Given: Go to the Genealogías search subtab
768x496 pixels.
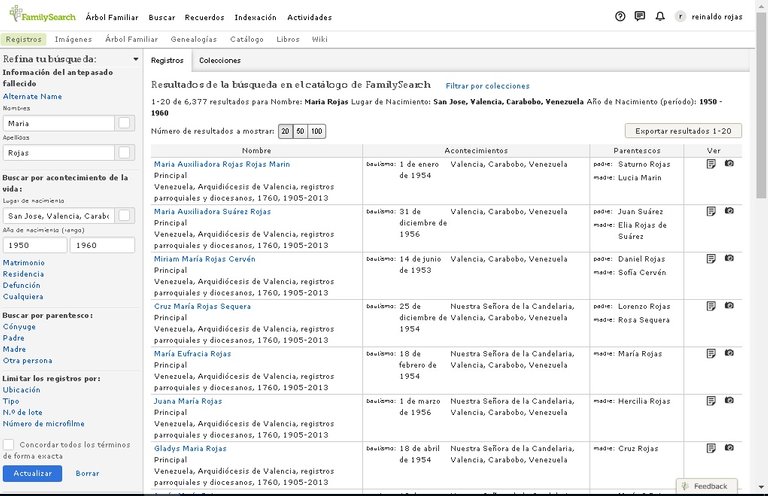Looking at the screenshot, I should (x=193, y=39).
